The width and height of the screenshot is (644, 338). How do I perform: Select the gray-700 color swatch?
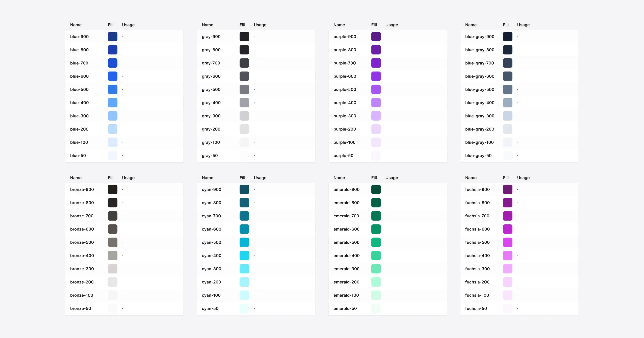(x=244, y=63)
